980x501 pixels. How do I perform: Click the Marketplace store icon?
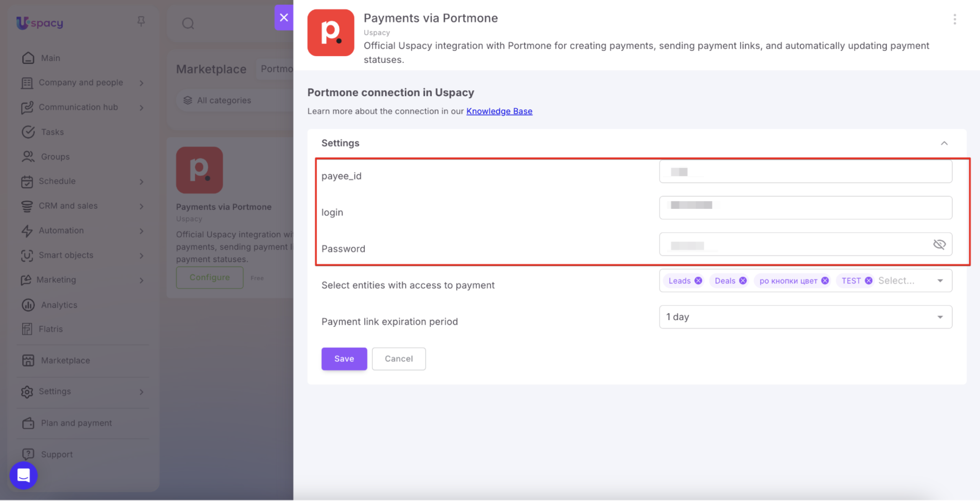pyautogui.click(x=28, y=360)
